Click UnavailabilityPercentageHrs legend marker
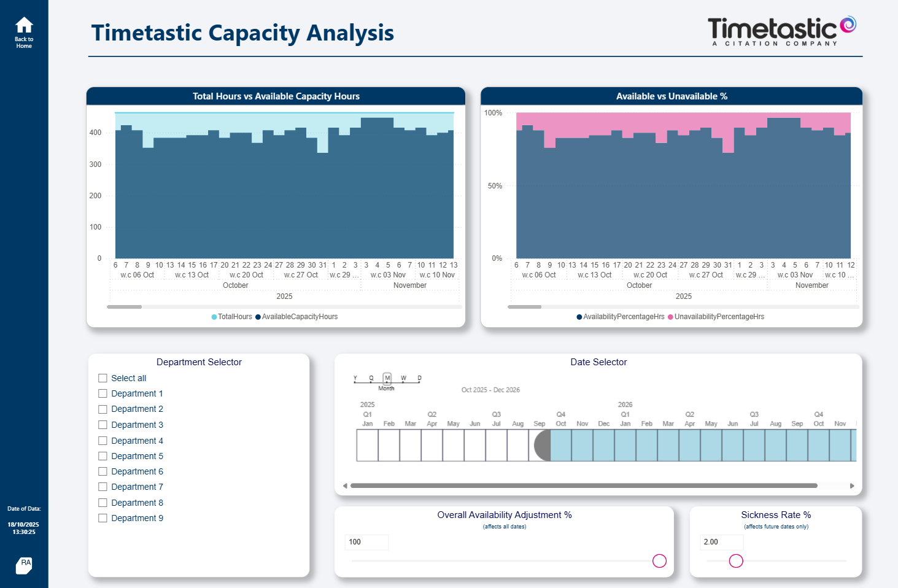Screen dimensions: 898x588 (670, 317)
